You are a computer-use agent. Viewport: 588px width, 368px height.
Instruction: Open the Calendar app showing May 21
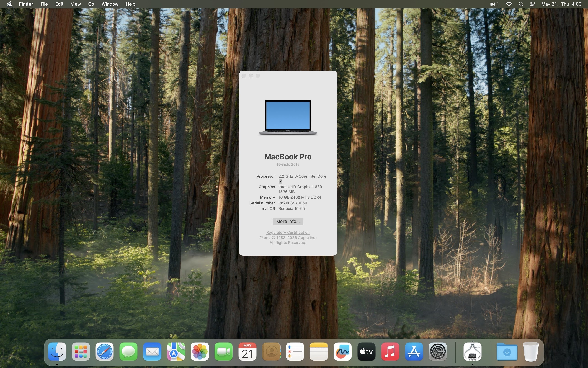click(248, 352)
